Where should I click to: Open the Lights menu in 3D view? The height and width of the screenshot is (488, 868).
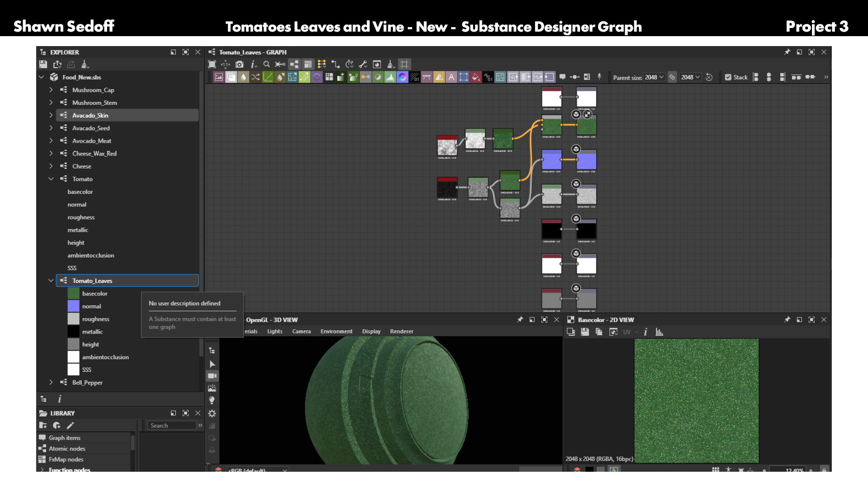[x=274, y=331]
